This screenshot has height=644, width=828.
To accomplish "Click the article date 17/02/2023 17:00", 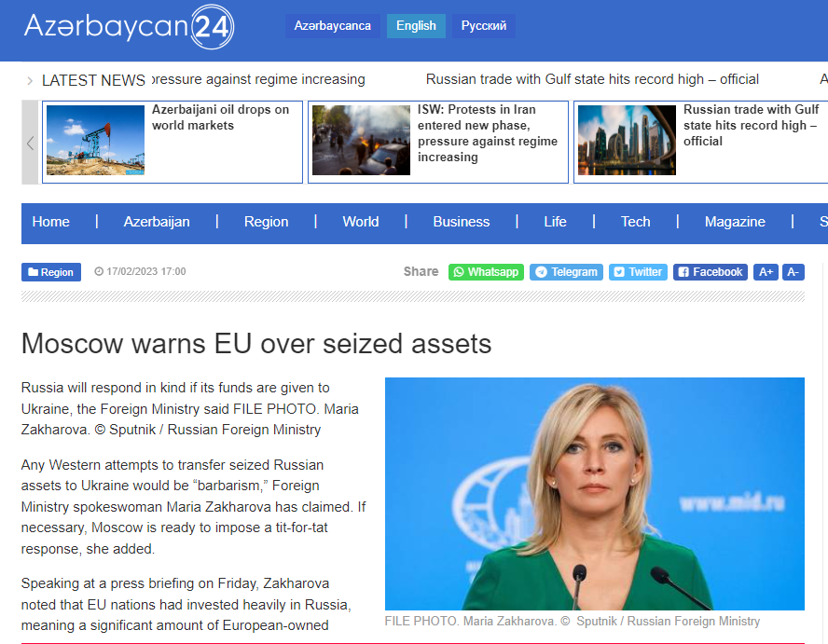I will point(140,271).
